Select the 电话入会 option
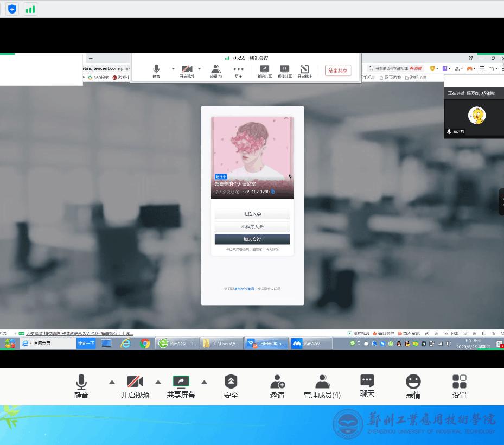Viewport: 504px width, 445px height. coord(252,214)
